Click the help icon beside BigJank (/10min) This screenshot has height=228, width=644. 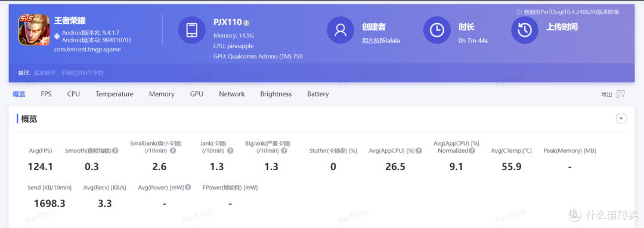point(284,151)
